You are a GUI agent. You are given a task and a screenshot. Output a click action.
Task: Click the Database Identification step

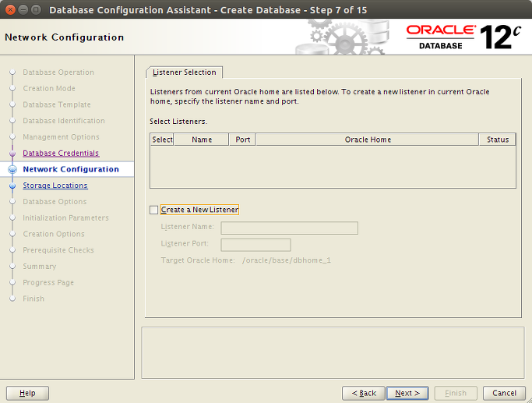click(64, 121)
